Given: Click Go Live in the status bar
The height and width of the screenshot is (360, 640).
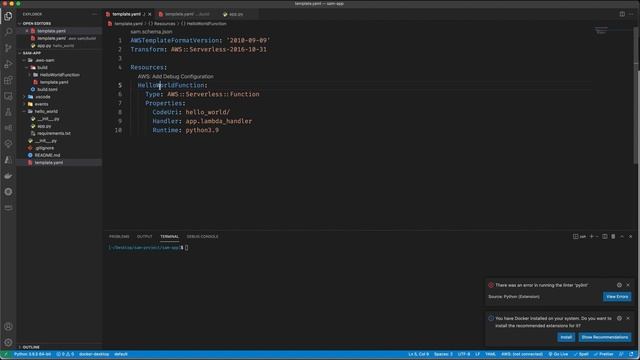Looking at the screenshot, I should tap(558, 354).
